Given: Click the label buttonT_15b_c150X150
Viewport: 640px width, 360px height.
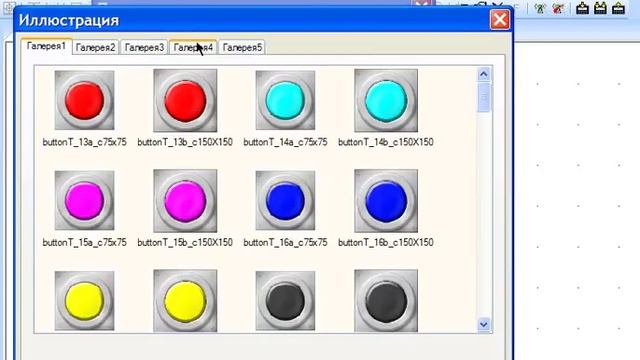Looking at the screenshot, I should tap(185, 242).
